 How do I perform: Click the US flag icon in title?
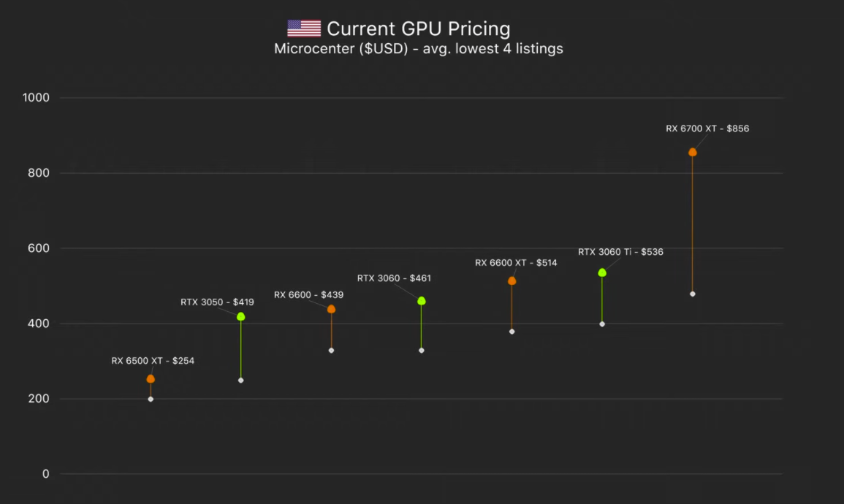coord(304,28)
